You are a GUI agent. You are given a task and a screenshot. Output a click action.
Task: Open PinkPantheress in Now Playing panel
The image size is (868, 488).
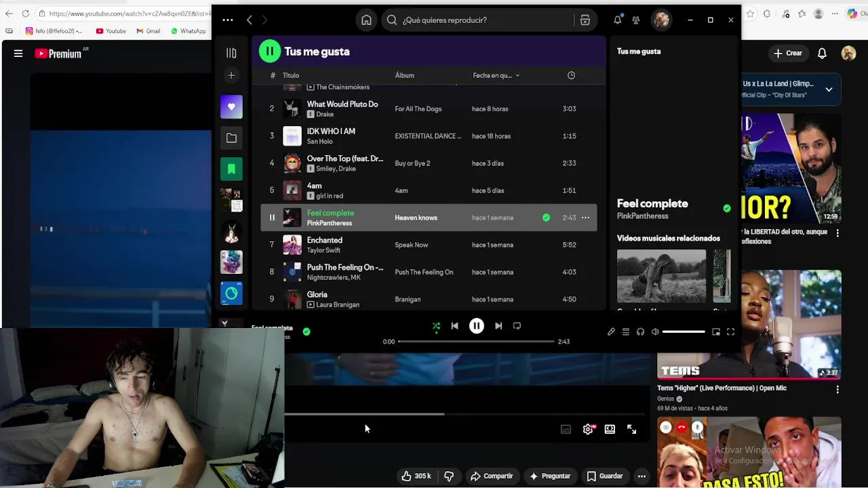643,216
